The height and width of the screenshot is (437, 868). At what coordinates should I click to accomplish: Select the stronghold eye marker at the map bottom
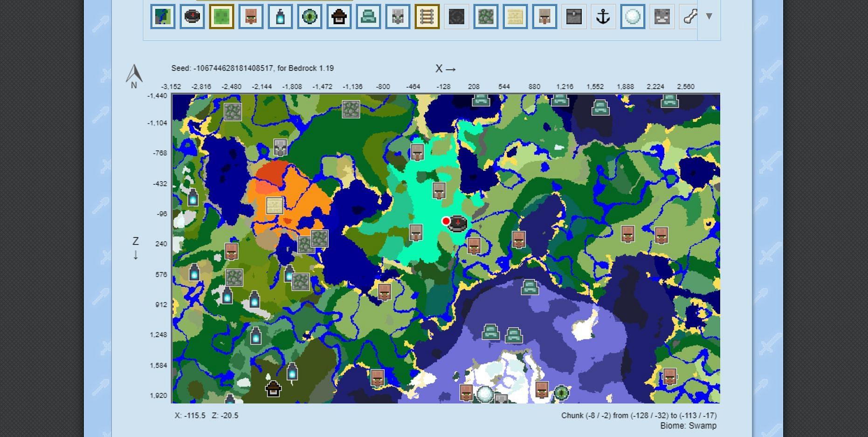click(x=562, y=393)
